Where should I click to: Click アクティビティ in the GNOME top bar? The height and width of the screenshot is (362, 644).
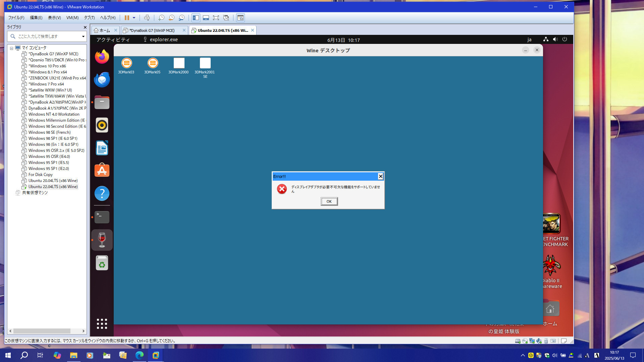click(x=113, y=40)
